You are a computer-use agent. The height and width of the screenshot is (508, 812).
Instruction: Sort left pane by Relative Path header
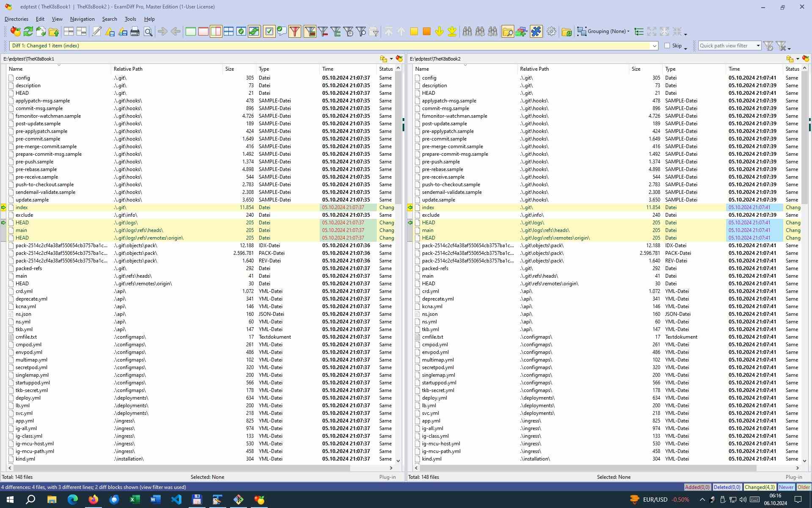point(167,69)
